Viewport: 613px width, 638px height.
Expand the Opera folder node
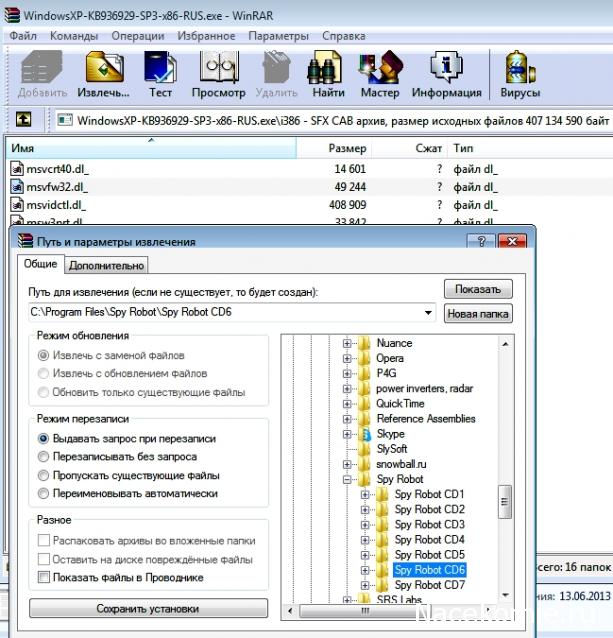(347, 358)
